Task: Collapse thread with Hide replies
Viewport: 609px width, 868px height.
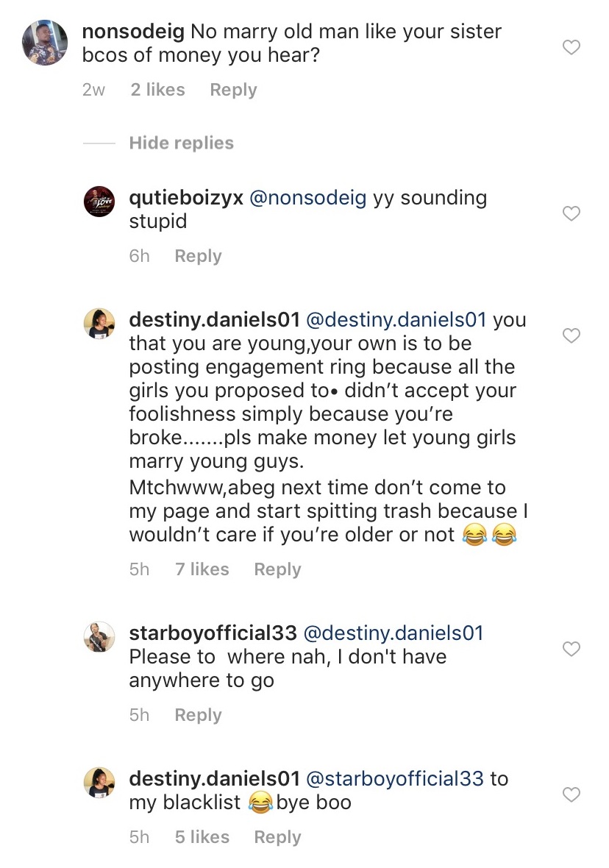Action: coord(181,143)
